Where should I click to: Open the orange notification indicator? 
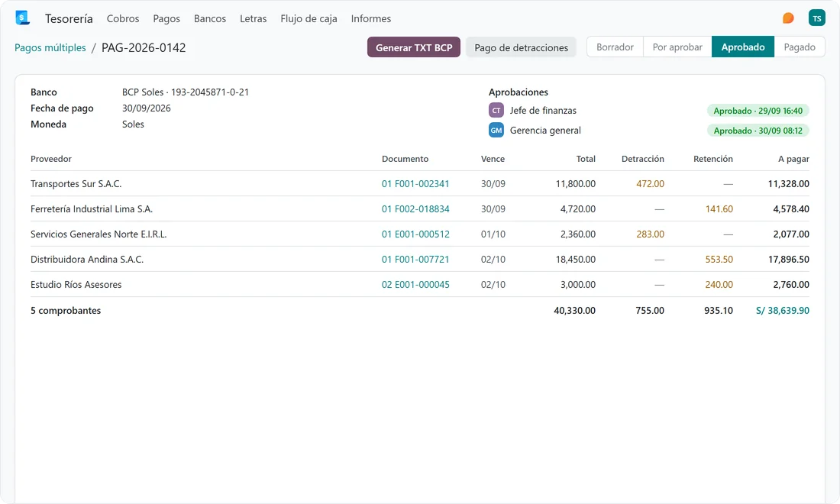[x=788, y=18]
